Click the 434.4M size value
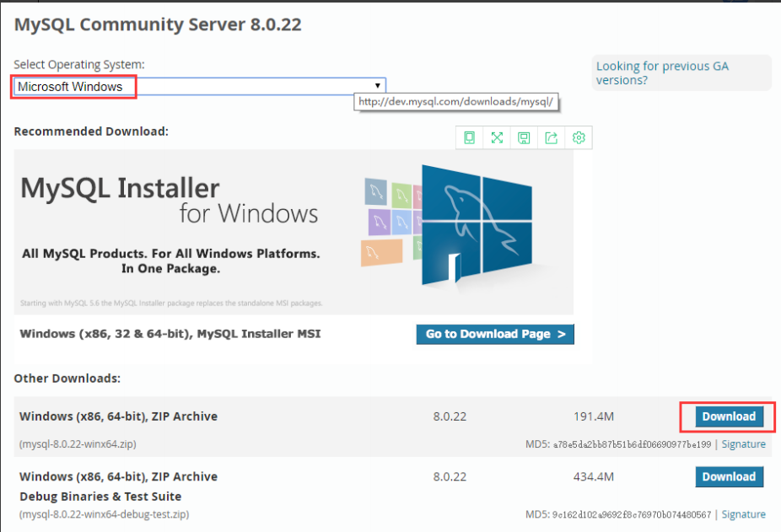Image resolution: width=781 pixels, height=532 pixels. point(594,476)
